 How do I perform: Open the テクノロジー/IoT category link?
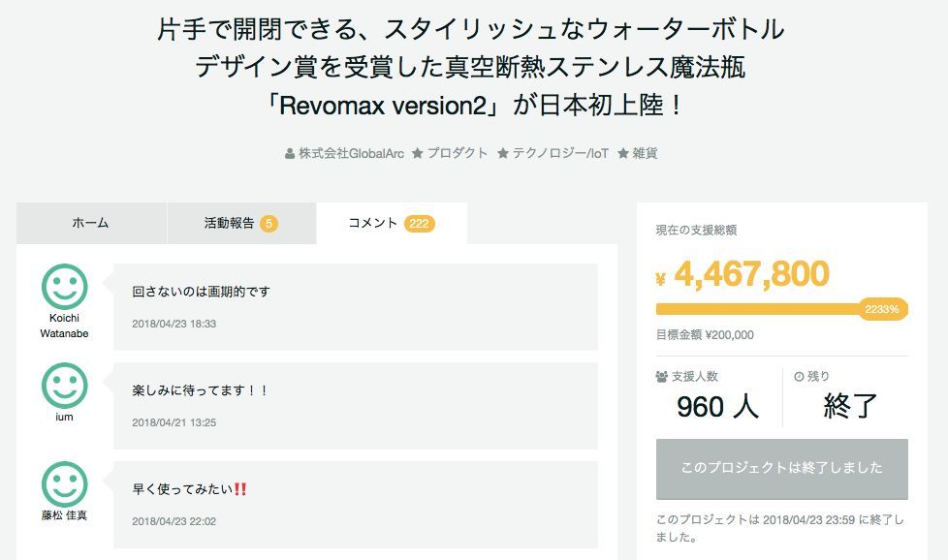coord(560,153)
